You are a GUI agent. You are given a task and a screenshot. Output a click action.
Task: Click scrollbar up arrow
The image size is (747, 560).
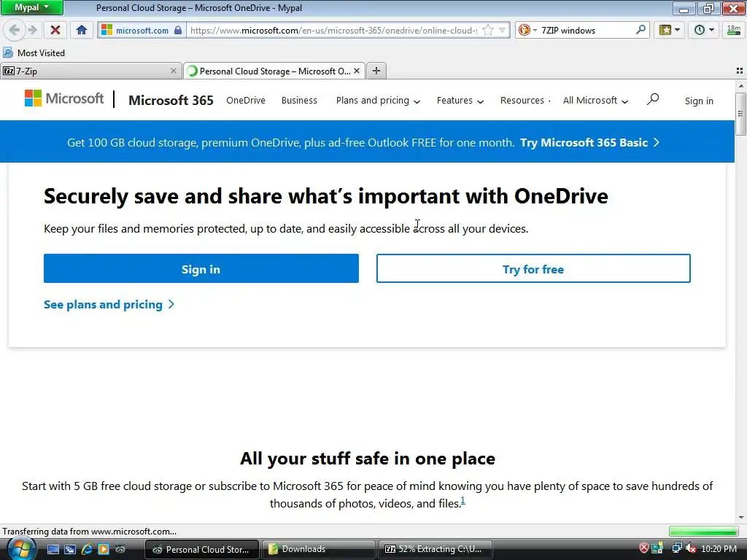(x=740, y=86)
